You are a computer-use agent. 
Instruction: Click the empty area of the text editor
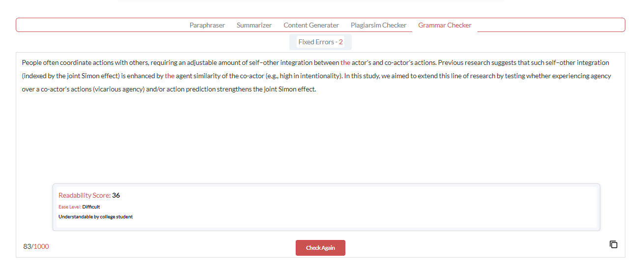coord(319,138)
